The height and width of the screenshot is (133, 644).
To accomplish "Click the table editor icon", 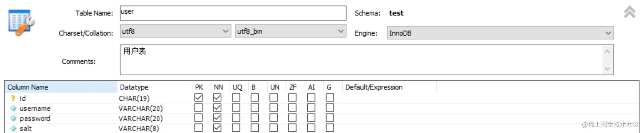I will [21, 23].
